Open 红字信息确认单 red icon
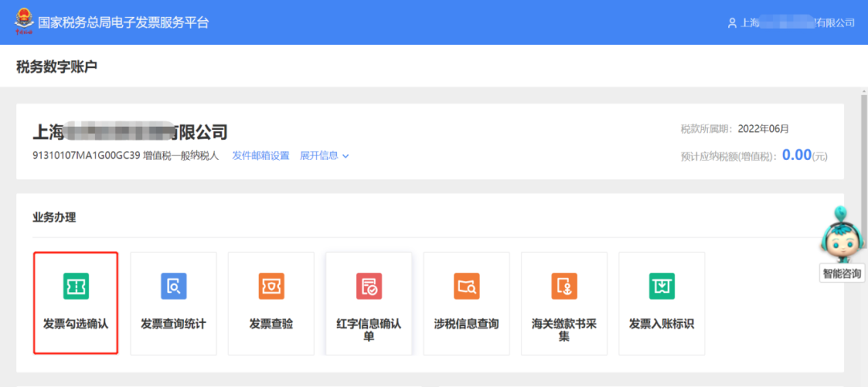 click(x=369, y=287)
